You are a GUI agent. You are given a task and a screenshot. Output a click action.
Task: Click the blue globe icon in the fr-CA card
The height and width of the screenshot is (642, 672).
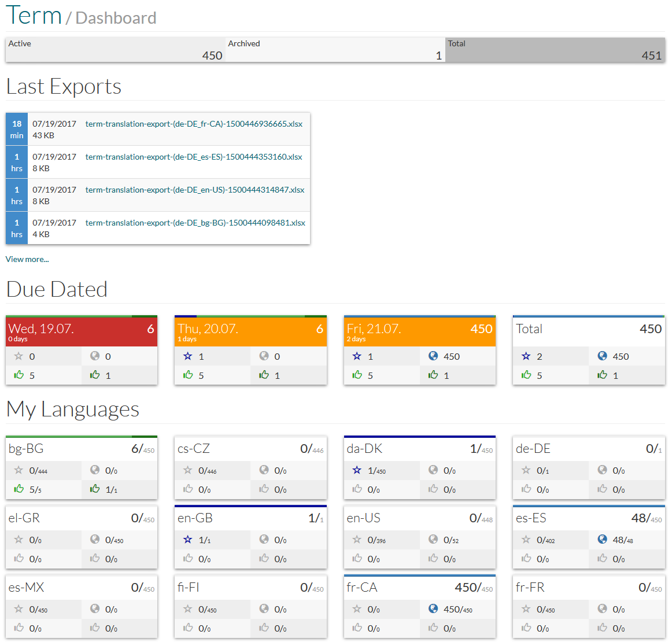point(433,609)
